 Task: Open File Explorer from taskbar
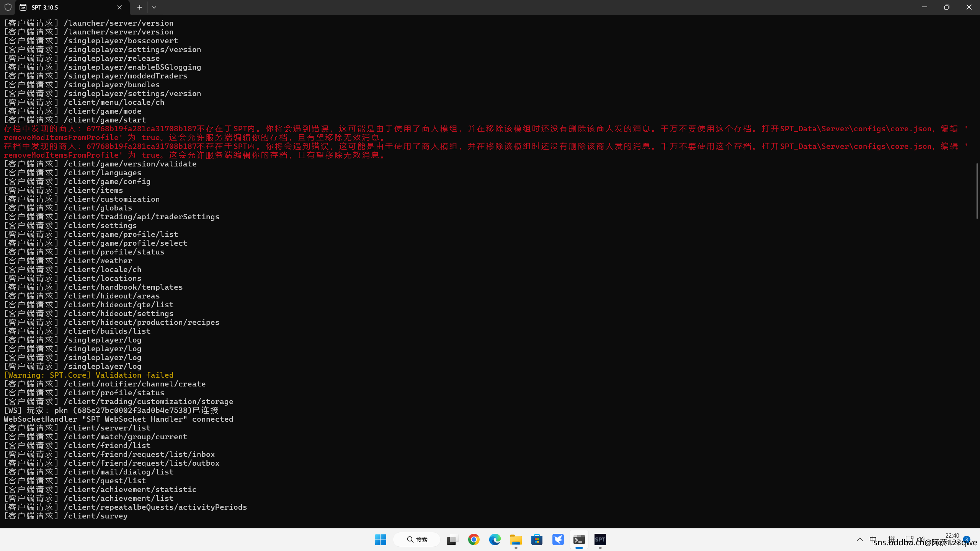(x=516, y=540)
